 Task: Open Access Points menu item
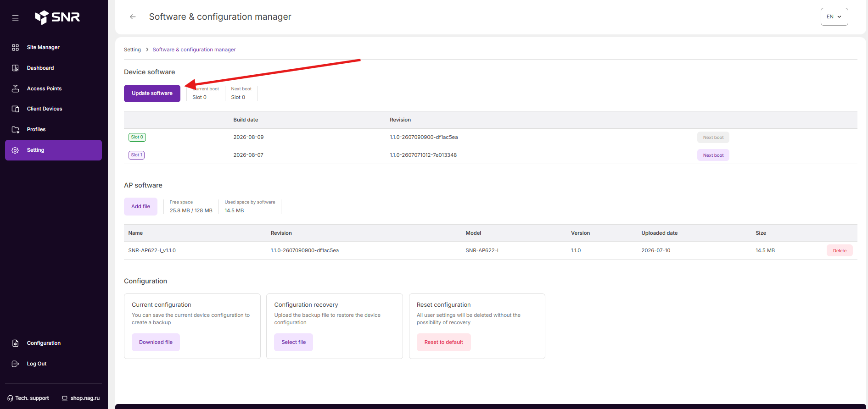click(x=53, y=88)
